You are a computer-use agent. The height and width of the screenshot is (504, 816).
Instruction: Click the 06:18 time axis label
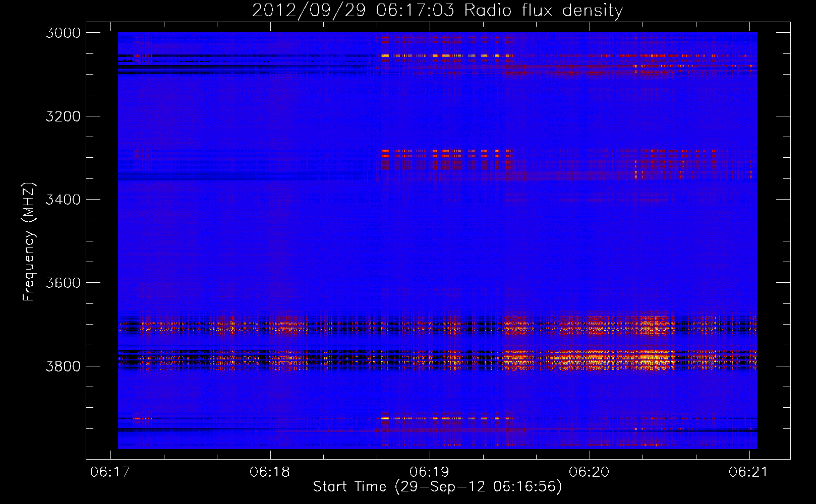[270, 472]
